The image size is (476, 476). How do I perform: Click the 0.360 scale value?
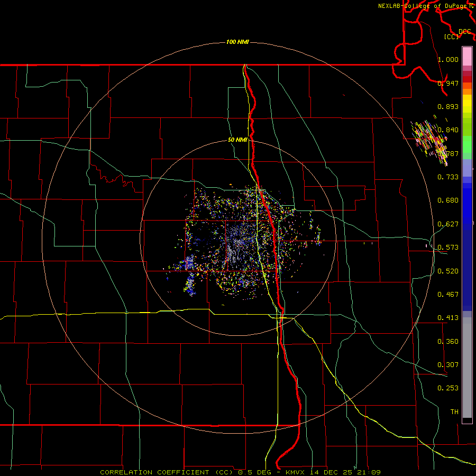[x=448, y=342]
